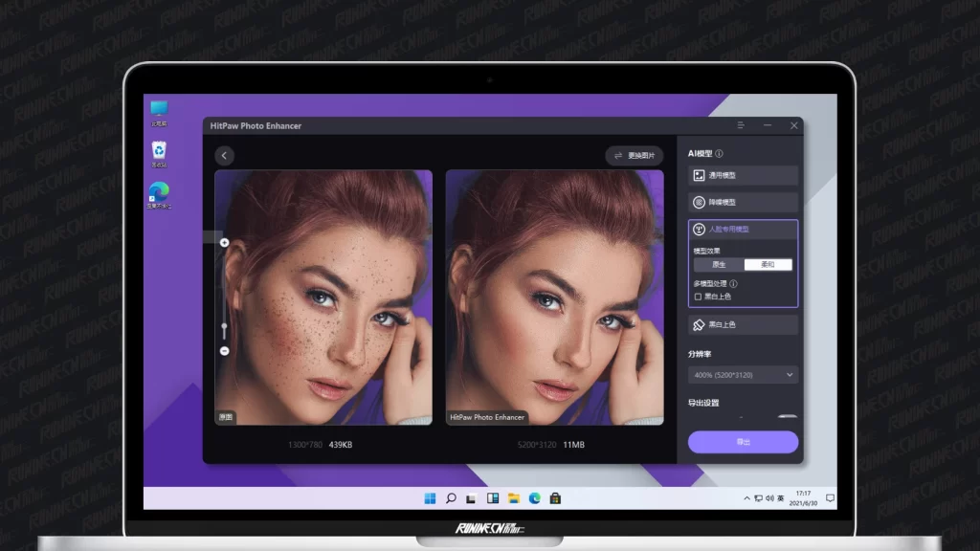Image resolution: width=980 pixels, height=551 pixels.
Task: Click the 更换图片 replace image button
Action: pyautogui.click(x=635, y=155)
